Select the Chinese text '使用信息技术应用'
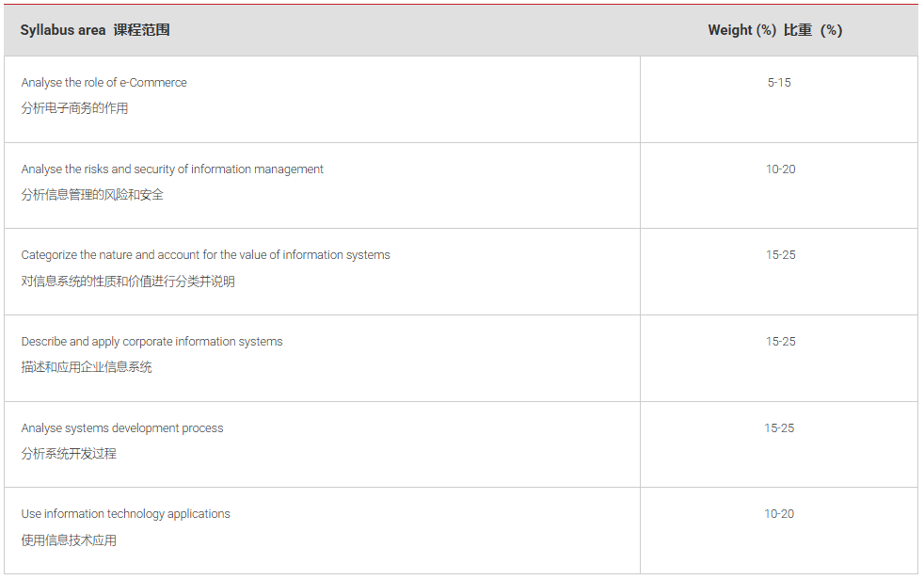Viewport: 924px width, 580px height. (x=69, y=540)
